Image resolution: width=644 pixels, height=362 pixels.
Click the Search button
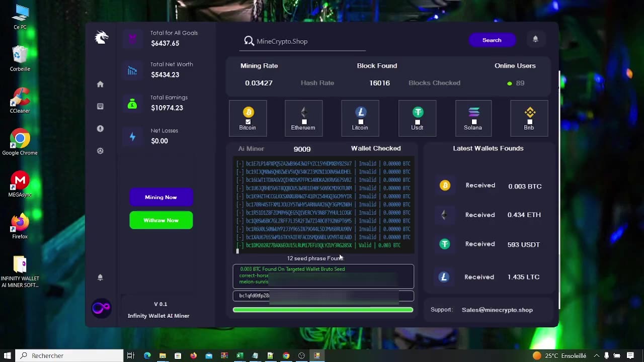pyautogui.click(x=492, y=40)
